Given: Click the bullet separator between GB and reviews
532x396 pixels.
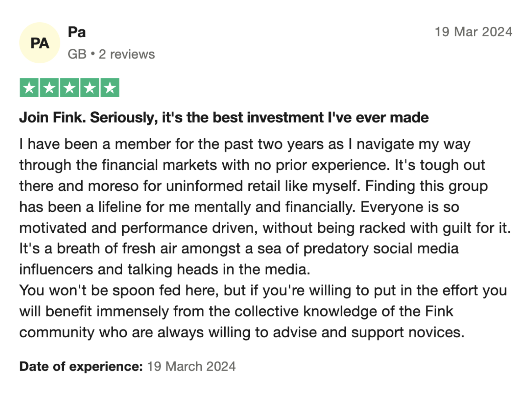Looking at the screenshot, I should click(x=93, y=54).
